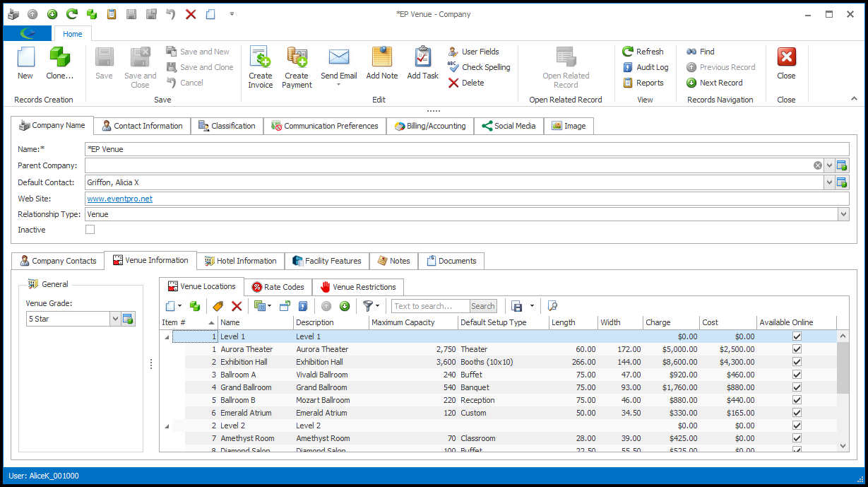Open the Parent Company lookup button
The width and height of the screenshot is (868, 487).
842,165
